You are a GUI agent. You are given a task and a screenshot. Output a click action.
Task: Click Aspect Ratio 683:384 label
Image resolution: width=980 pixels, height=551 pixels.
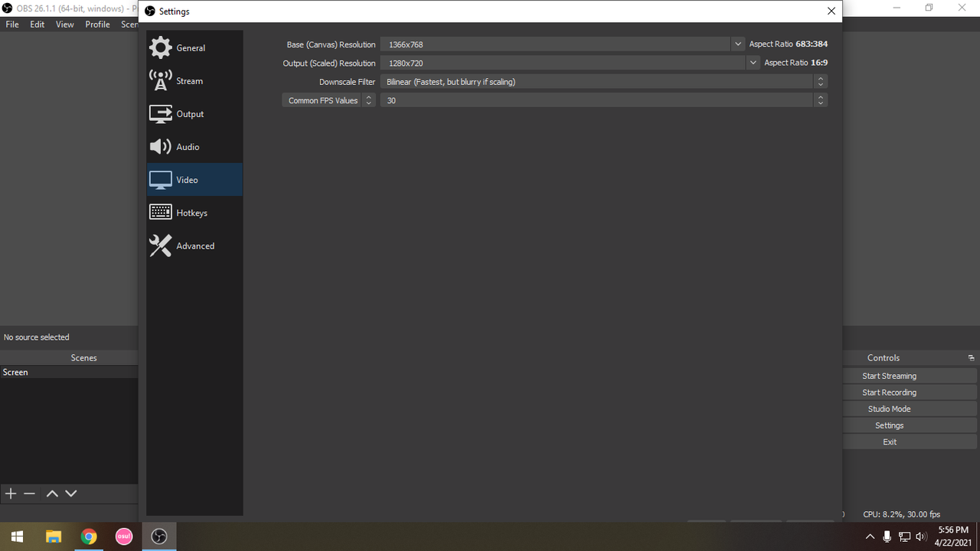click(788, 44)
